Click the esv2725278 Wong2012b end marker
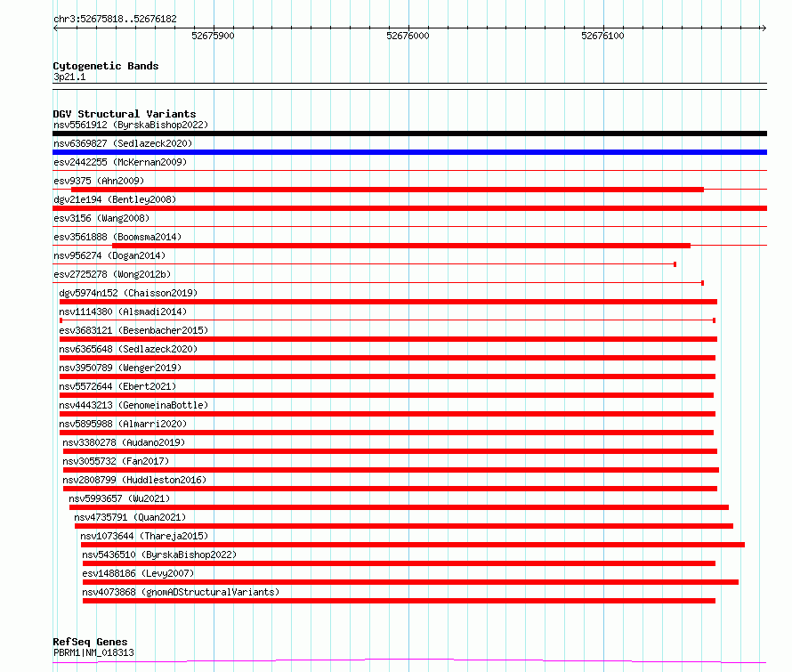This screenshot has height=672, width=792. (x=703, y=283)
